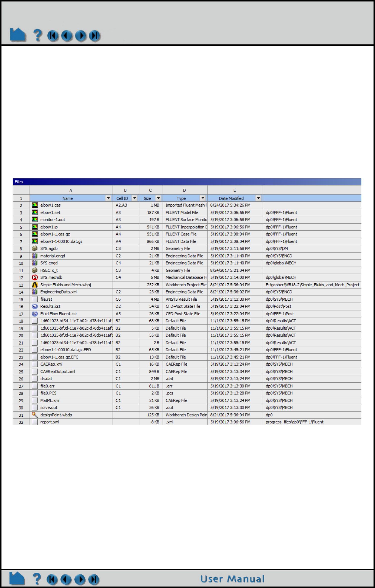
Task: Open the Size column filter dropdown
Action: click(x=158, y=198)
